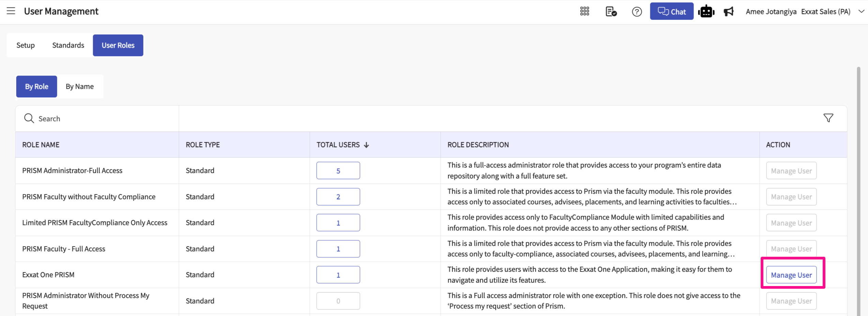The image size is (868, 316).
Task: Click the search magnifier icon
Action: tap(29, 118)
